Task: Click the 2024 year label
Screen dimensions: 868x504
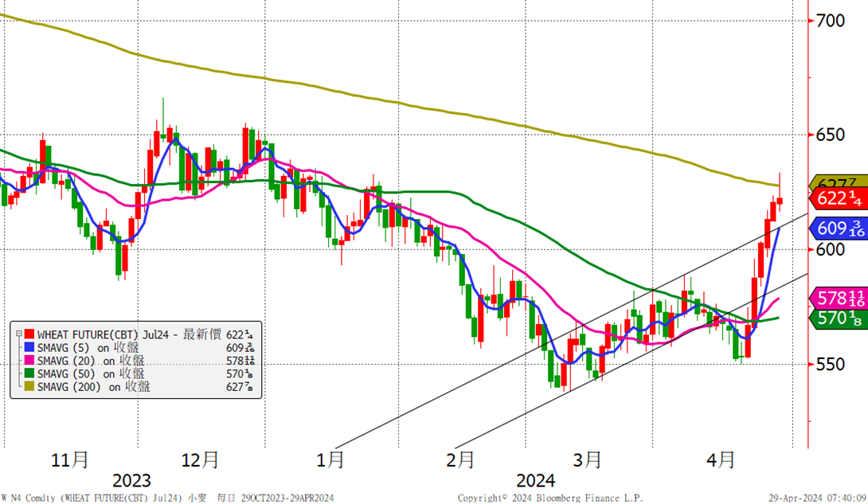Action: [536, 480]
